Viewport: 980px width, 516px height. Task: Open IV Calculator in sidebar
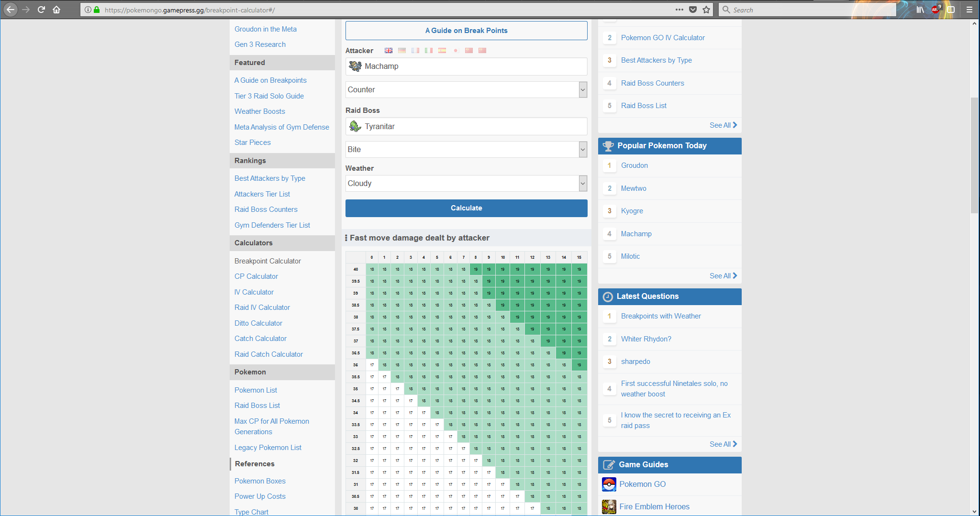click(254, 292)
